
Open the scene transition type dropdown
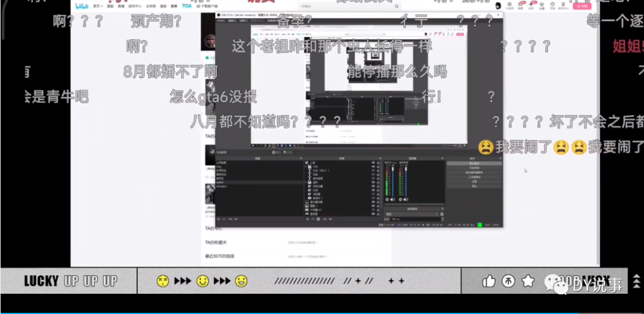[x=411, y=214]
